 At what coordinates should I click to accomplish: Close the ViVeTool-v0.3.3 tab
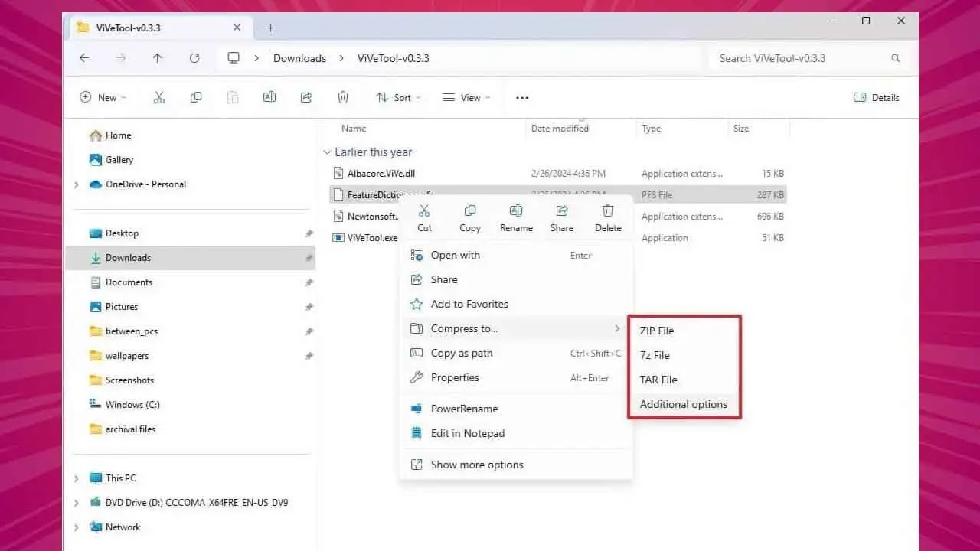tap(237, 28)
